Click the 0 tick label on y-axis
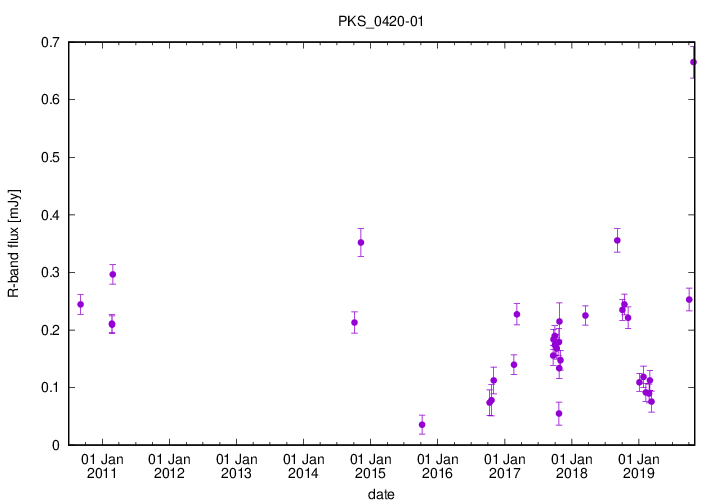This screenshot has height=504, width=720. 55,445
